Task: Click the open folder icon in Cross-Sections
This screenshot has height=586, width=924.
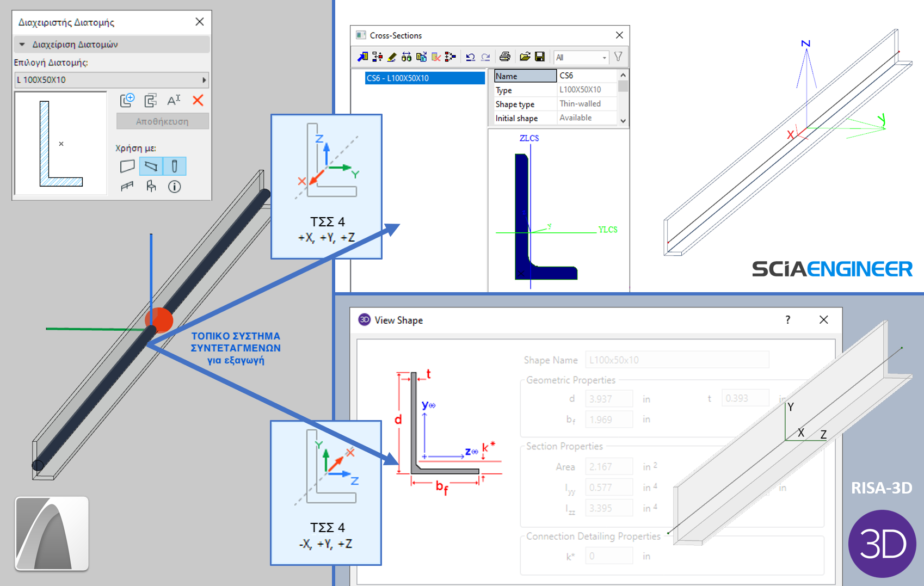Action: pos(525,57)
